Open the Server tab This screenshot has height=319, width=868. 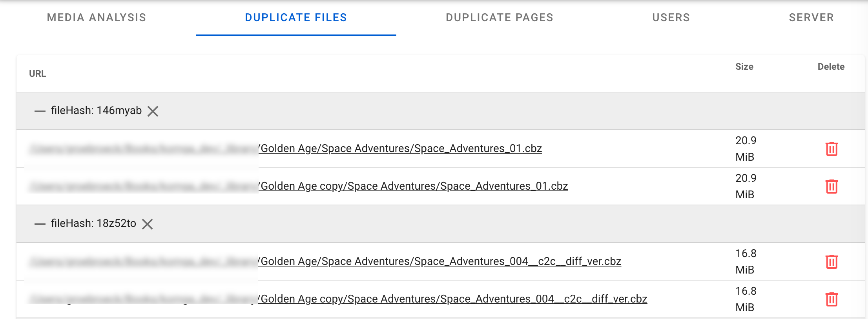811,18
